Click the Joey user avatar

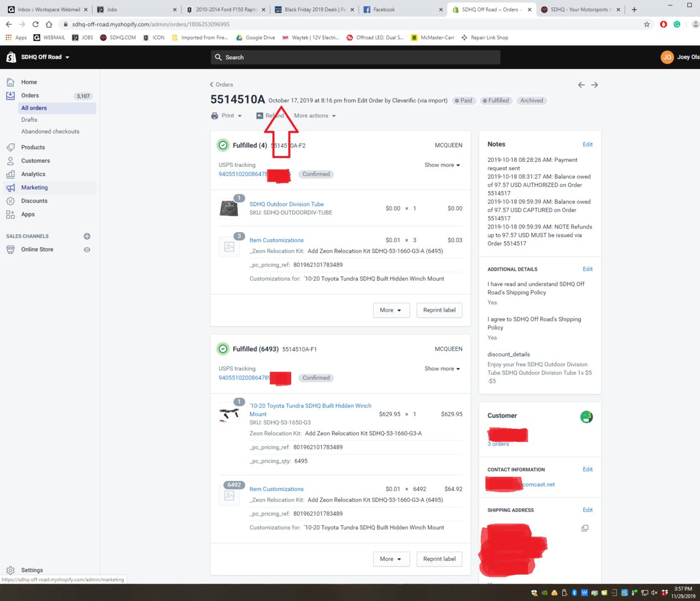click(x=667, y=57)
